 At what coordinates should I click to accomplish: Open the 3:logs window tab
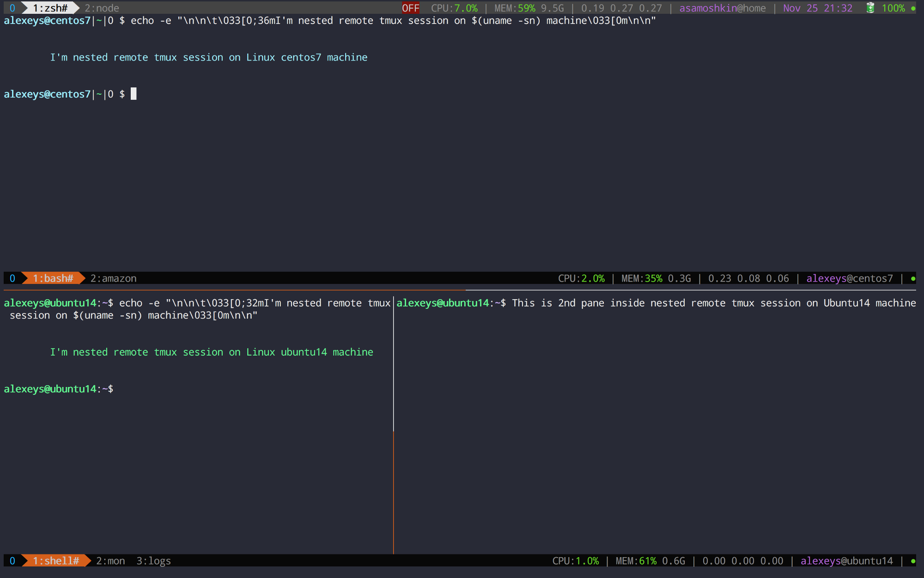point(153,561)
